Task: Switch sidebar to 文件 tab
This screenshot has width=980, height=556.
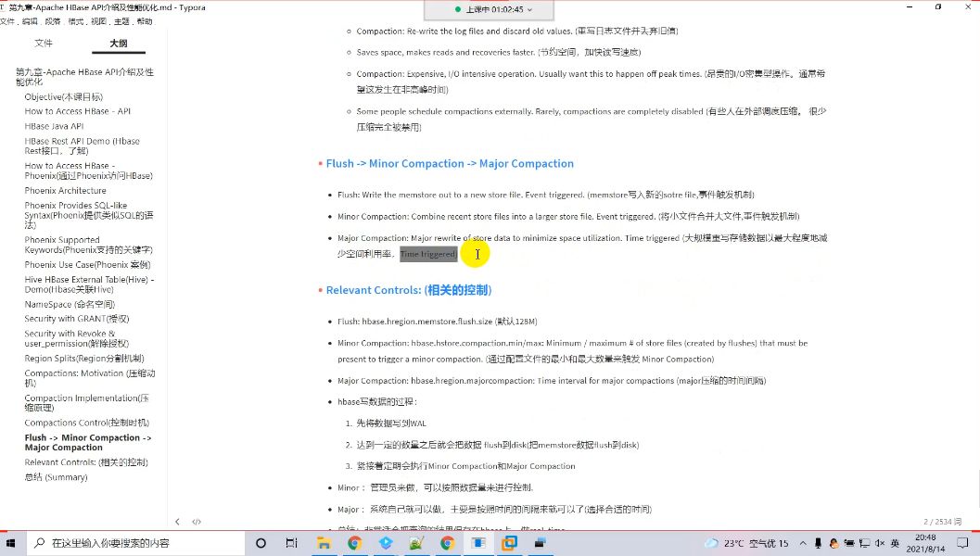Action: coord(44,44)
